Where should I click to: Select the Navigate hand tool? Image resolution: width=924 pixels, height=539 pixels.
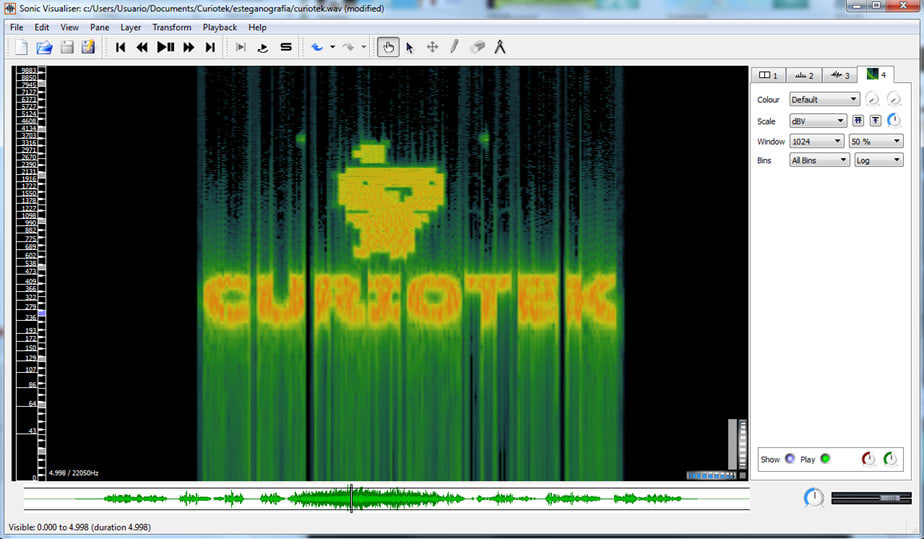388,47
